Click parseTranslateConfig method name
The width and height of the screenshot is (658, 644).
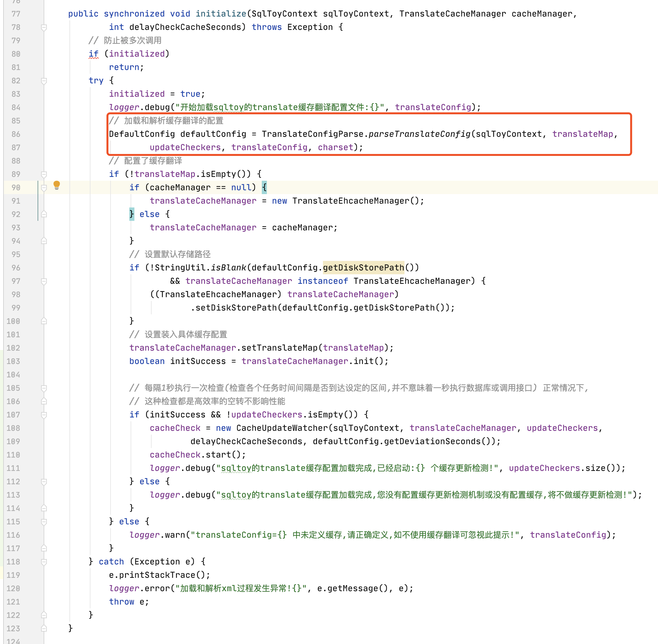[419, 134]
